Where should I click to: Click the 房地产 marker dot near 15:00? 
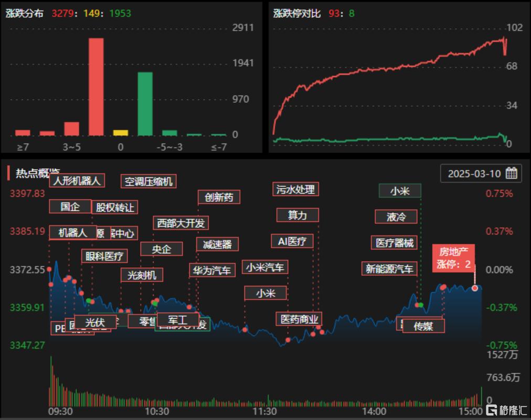coord(475,288)
